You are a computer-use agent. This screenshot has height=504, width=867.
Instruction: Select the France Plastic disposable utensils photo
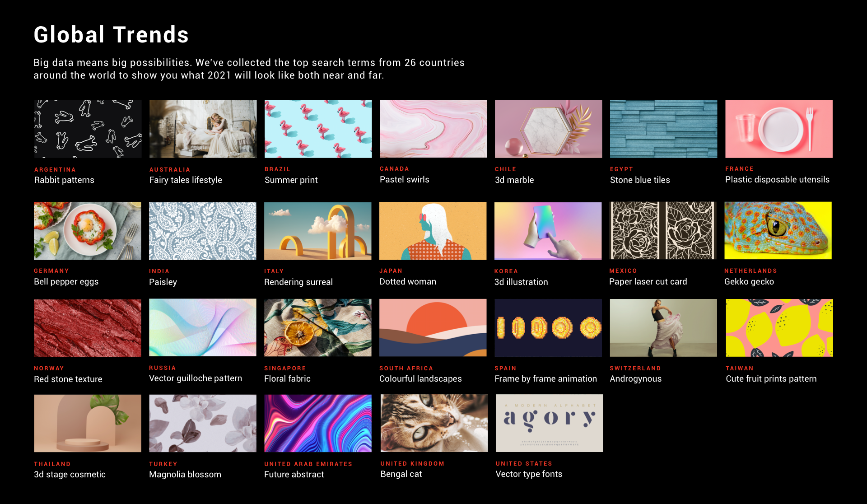tap(778, 128)
